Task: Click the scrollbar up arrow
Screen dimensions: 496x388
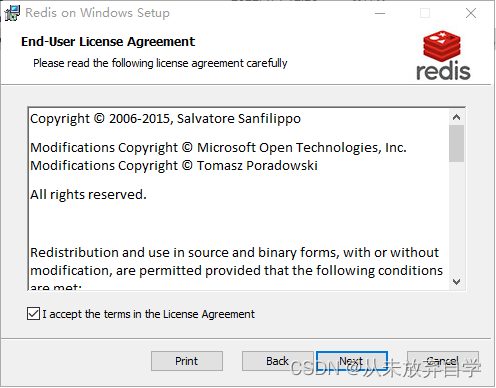Action: (x=456, y=117)
